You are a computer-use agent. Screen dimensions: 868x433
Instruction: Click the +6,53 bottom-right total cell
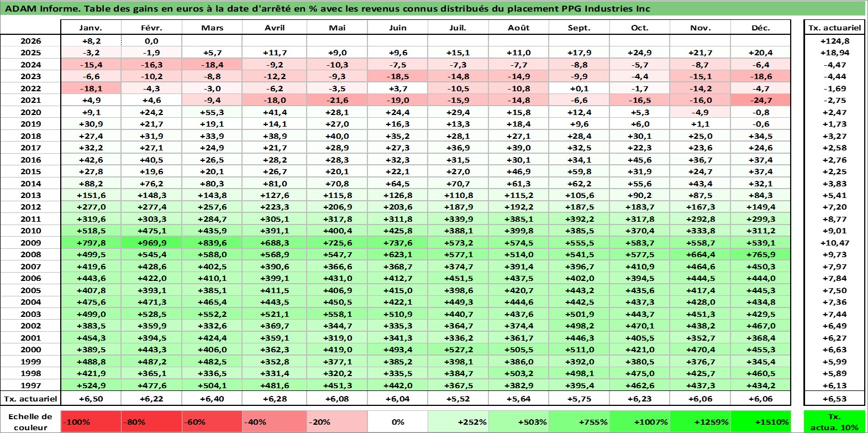click(834, 399)
